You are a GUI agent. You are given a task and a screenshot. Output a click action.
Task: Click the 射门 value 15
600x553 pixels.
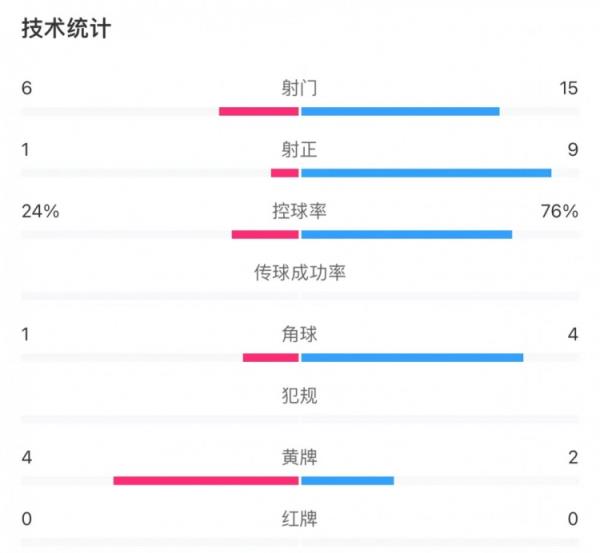click(x=569, y=88)
